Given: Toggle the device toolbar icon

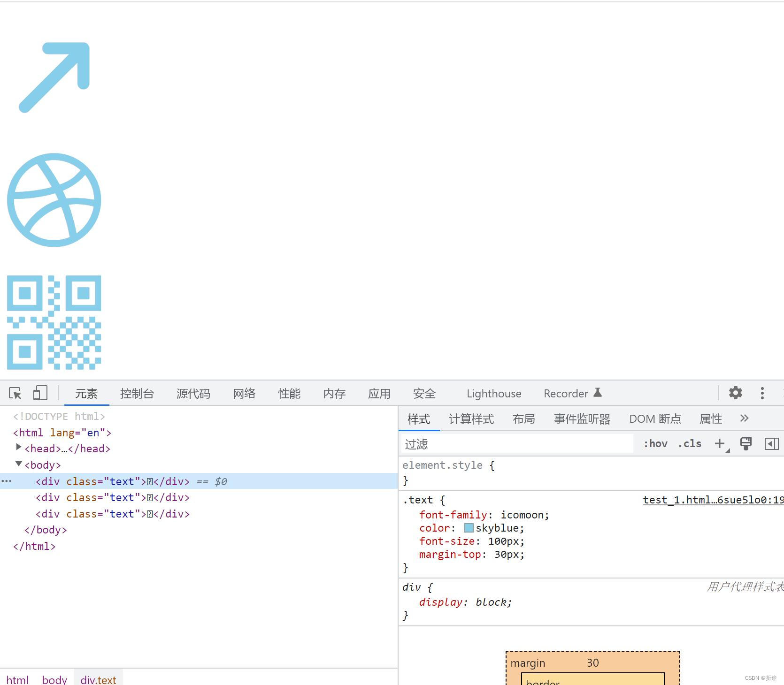Looking at the screenshot, I should [40, 393].
